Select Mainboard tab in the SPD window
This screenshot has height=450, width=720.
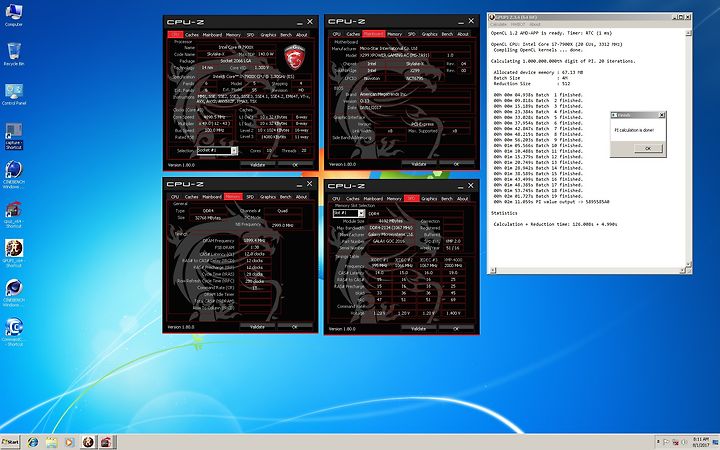373,198
